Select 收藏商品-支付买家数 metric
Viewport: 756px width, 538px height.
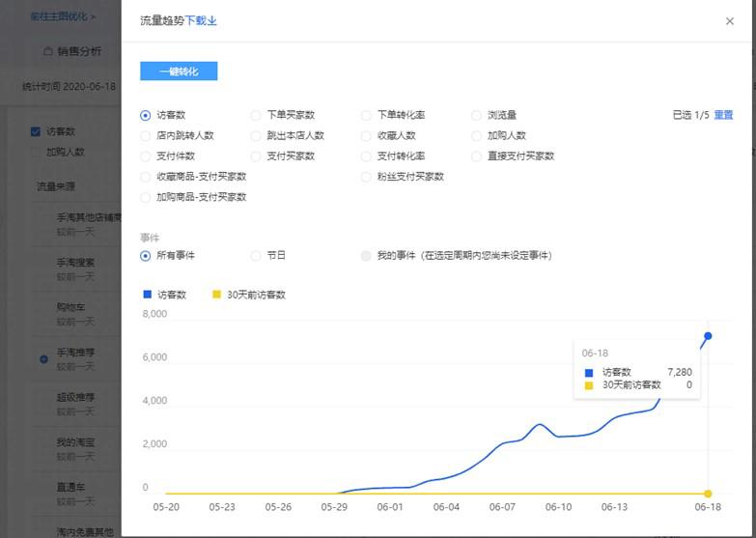[x=145, y=177]
